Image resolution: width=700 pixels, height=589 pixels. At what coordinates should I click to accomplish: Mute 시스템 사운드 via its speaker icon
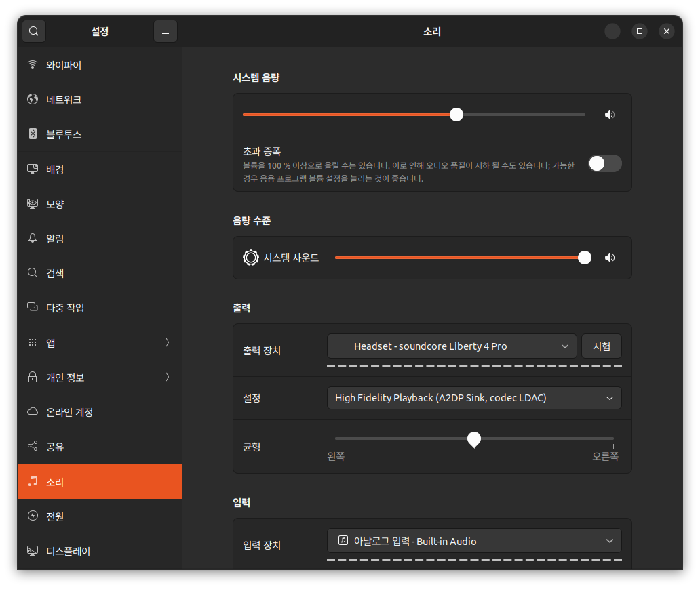610,258
